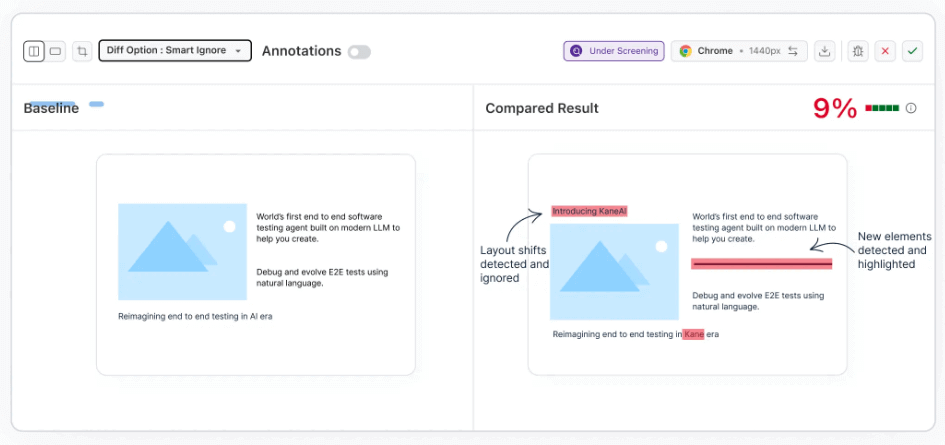
Task: Switch to single pane view
Action: pyautogui.click(x=56, y=51)
